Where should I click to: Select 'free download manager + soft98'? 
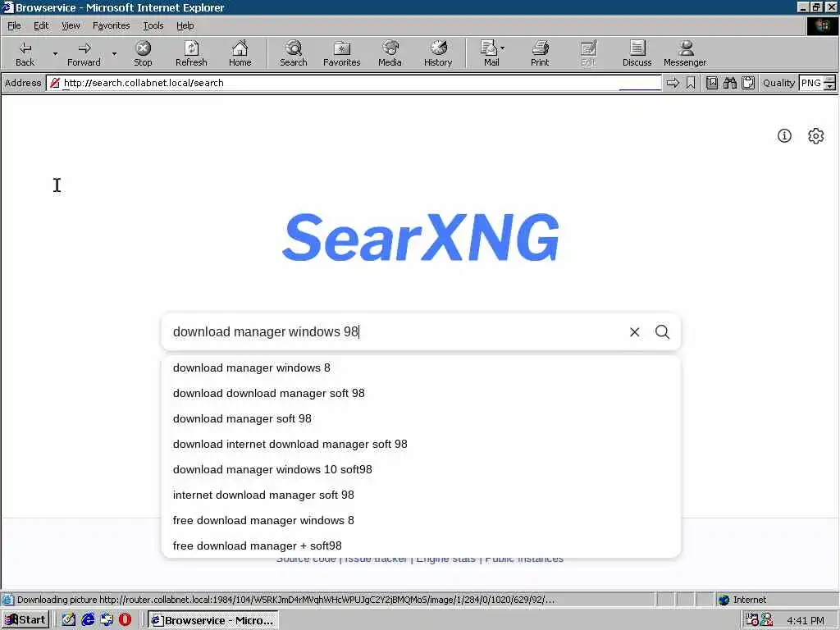(x=421, y=546)
